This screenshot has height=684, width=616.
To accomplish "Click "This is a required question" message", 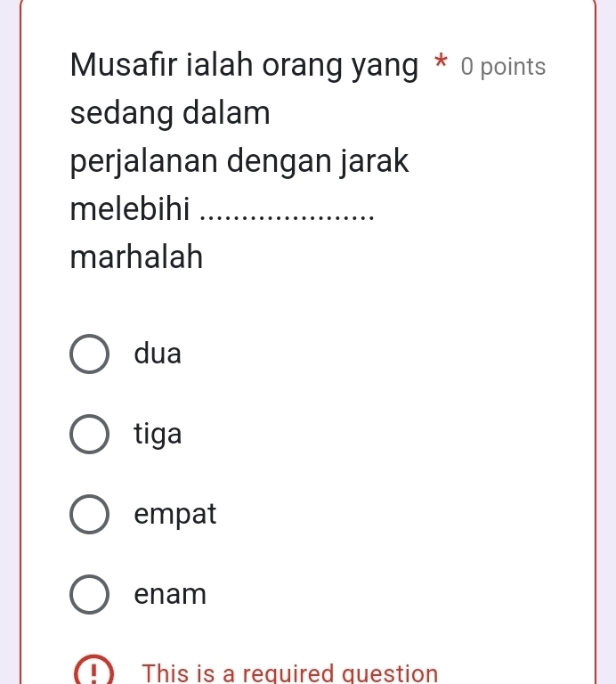I will (x=291, y=673).
